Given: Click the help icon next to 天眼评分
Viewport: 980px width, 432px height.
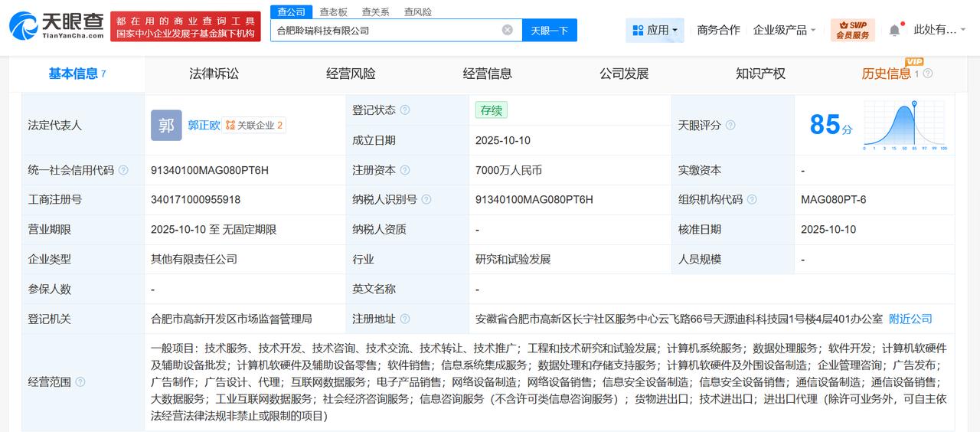Looking at the screenshot, I should pos(730,125).
